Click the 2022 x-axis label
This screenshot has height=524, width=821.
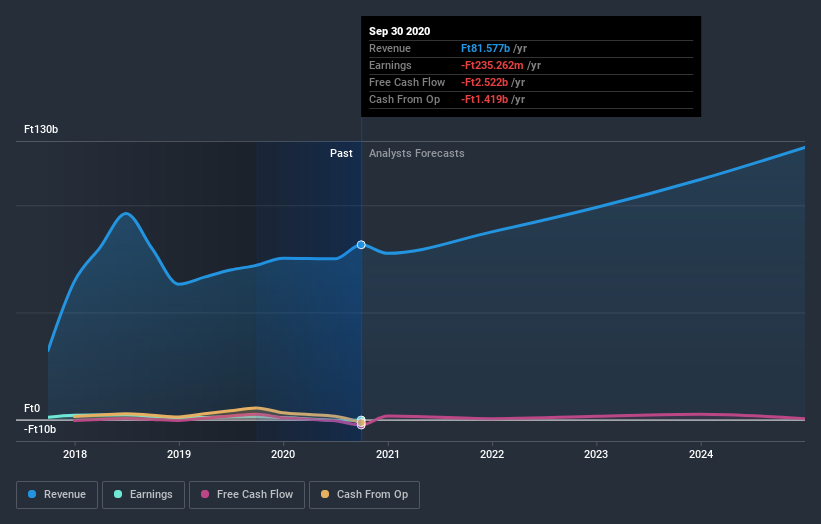(x=492, y=454)
